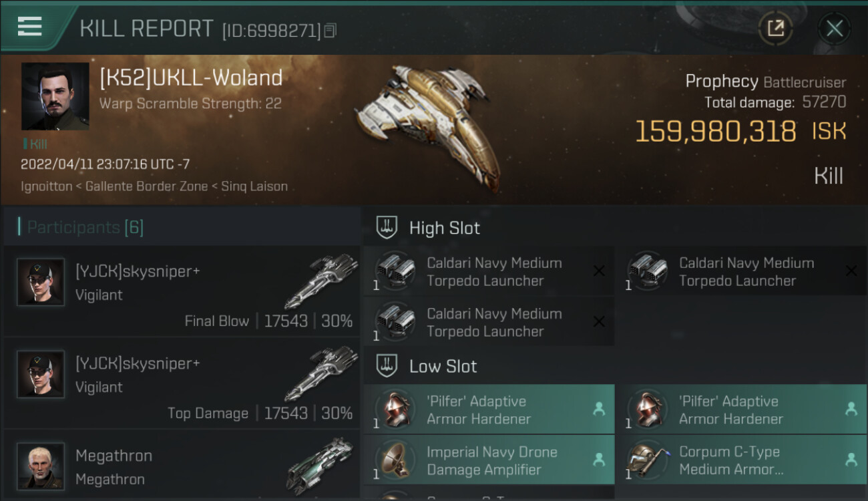
Task: Click the Megathron pilot portrait
Action: tap(41, 466)
